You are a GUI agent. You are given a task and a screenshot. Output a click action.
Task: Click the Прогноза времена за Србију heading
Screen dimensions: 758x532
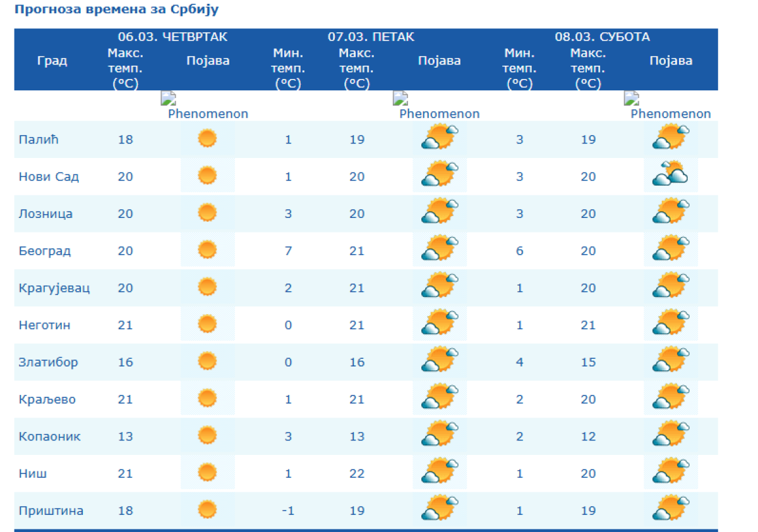point(117,11)
